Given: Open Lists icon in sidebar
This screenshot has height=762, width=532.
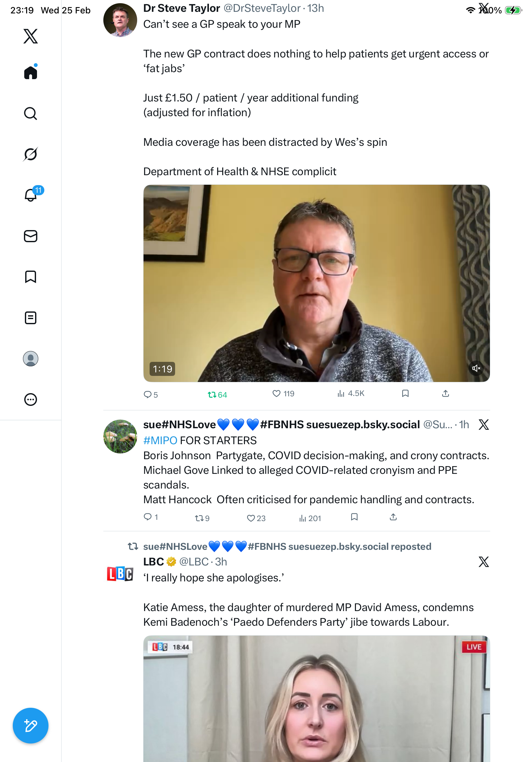Looking at the screenshot, I should pos(31,317).
